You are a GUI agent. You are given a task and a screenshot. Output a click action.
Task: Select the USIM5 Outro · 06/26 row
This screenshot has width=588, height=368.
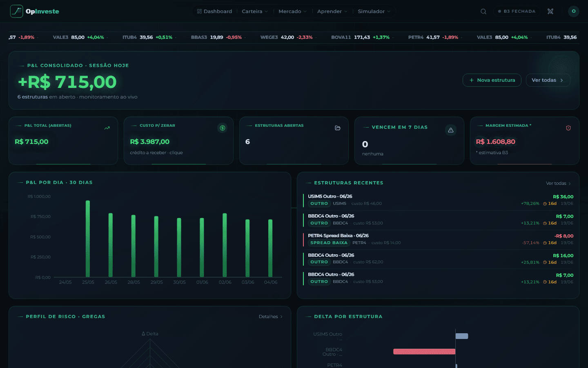438,200
